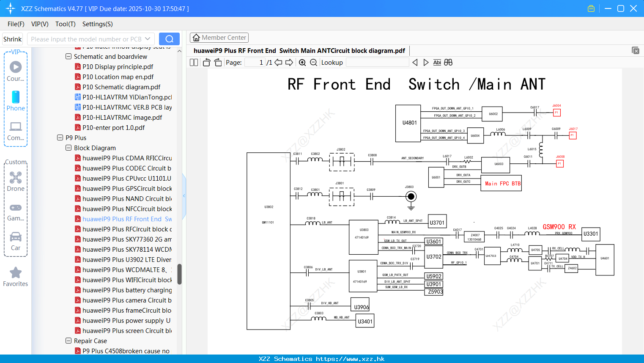Collapse the left panel handle
The height and width of the screenshot is (363, 644).
point(184,195)
